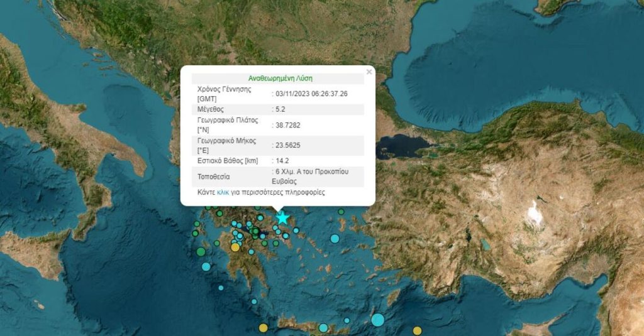Click the large green circle west of the Peloponnese
This screenshot has width=644, height=336.
201,252
